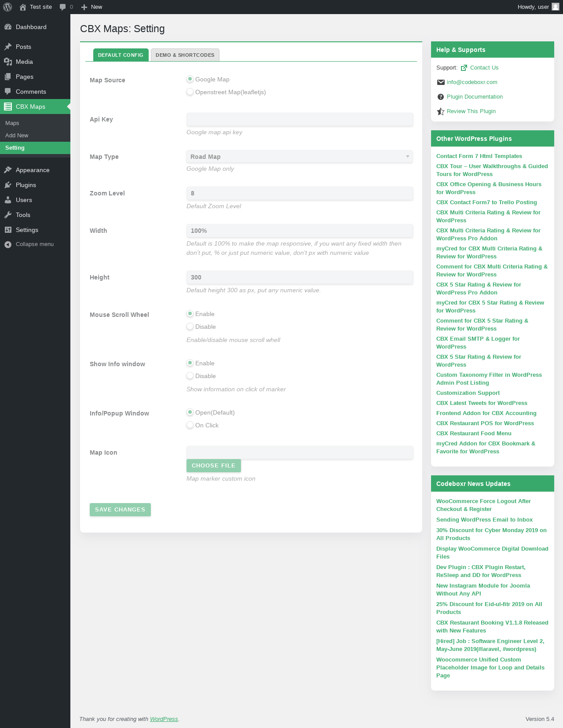Click the Save Changes button
This screenshot has width=563, height=728.
tap(120, 510)
